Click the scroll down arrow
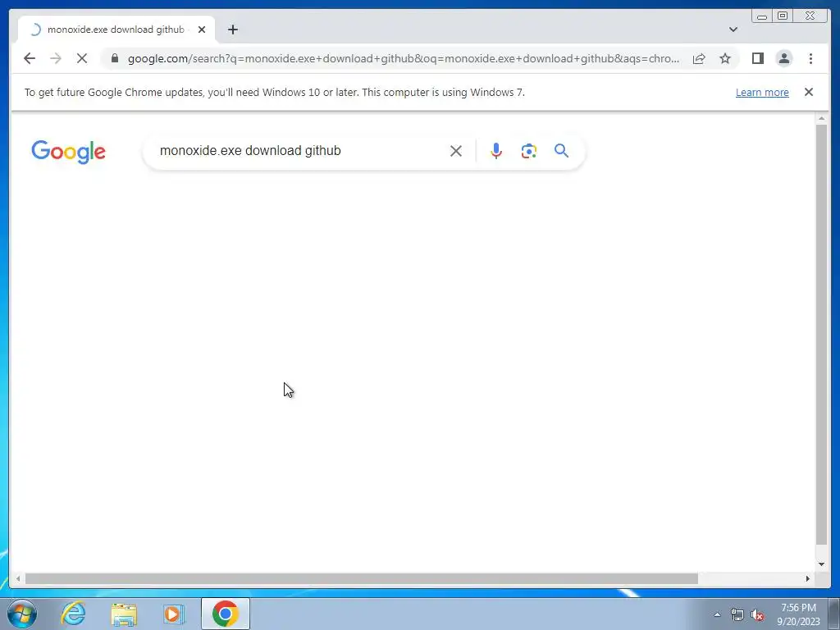Screen dimensions: 840x630 coord(822,564)
